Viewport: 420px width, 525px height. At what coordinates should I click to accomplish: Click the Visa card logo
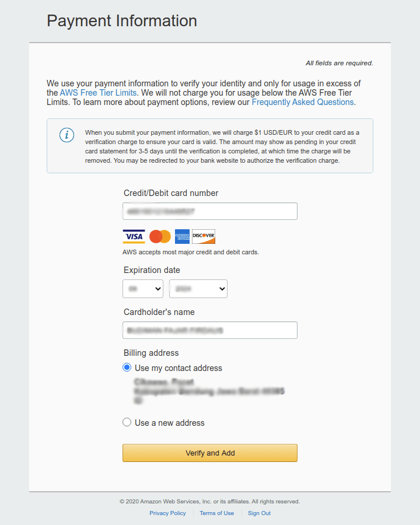pyautogui.click(x=134, y=236)
